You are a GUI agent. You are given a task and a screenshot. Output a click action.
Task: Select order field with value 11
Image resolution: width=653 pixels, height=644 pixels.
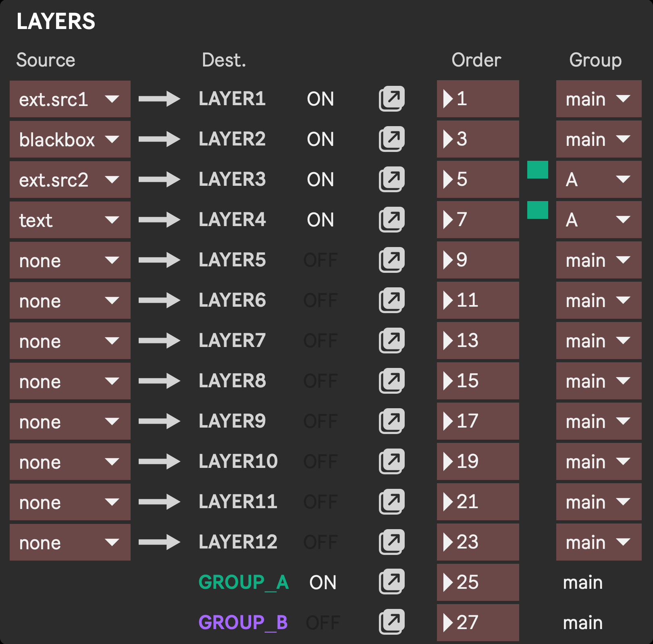[x=478, y=300]
